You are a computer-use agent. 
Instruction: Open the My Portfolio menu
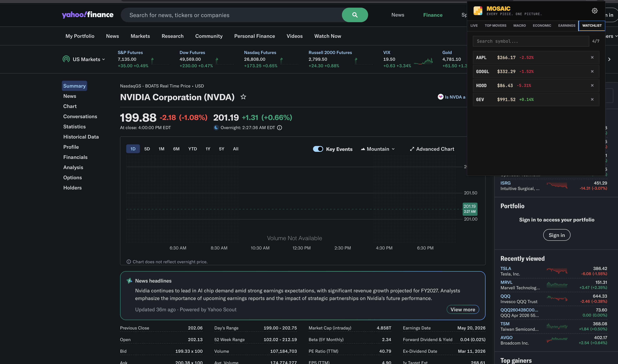tap(80, 36)
